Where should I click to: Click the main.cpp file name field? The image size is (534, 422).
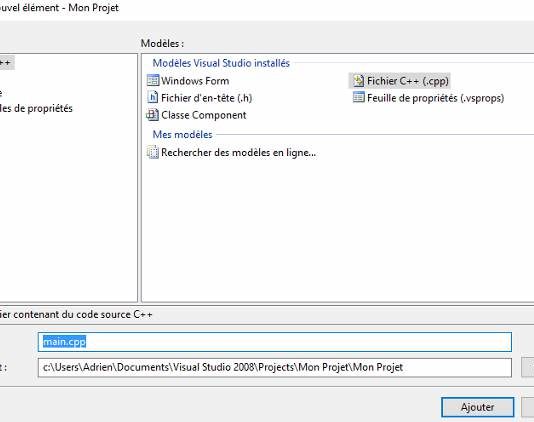[274, 342]
